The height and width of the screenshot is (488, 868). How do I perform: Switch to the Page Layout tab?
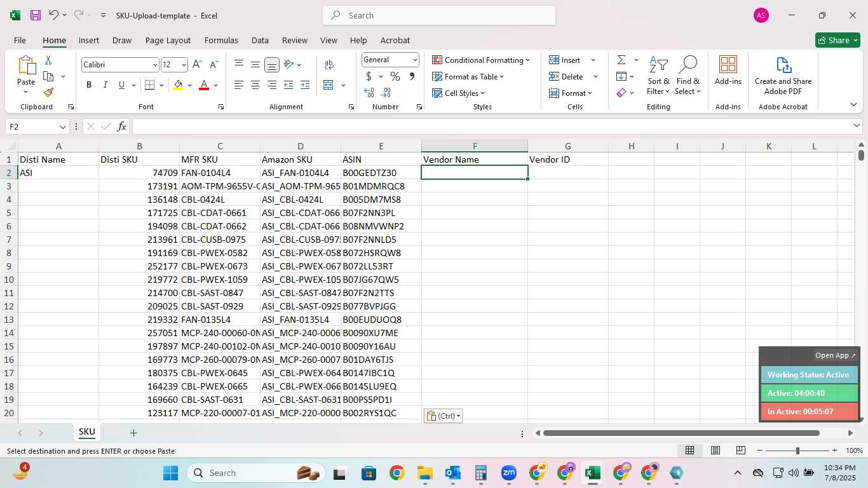(168, 40)
